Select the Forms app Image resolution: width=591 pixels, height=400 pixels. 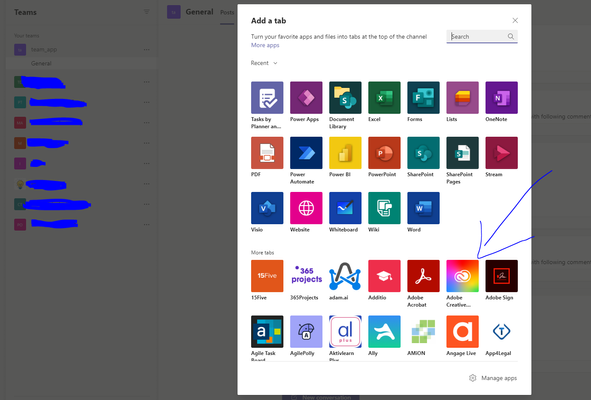tap(423, 98)
